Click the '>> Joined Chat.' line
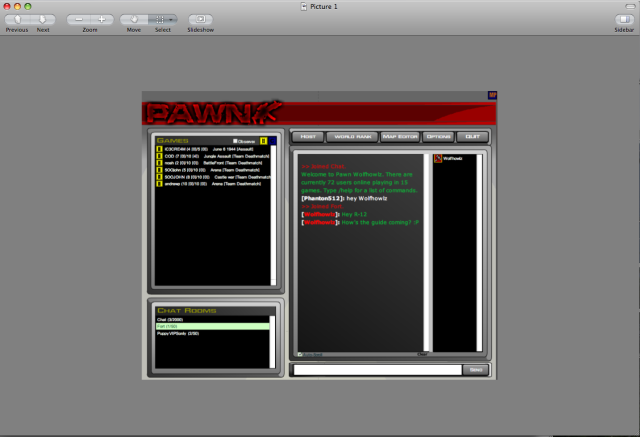 [x=324, y=166]
